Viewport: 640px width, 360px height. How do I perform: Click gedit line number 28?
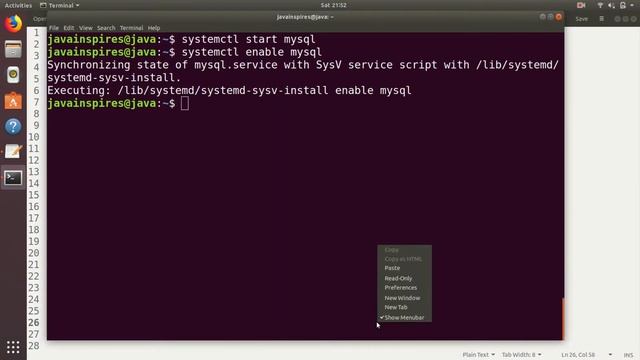[34, 346]
